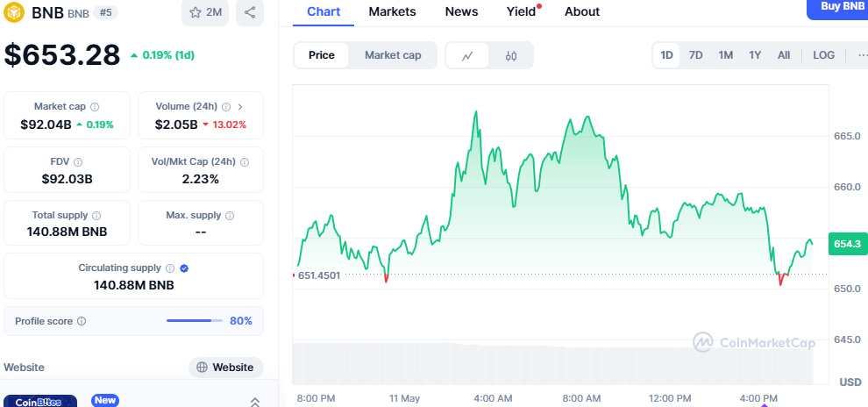Click the share icon button
The image size is (868, 407).
tap(250, 12)
